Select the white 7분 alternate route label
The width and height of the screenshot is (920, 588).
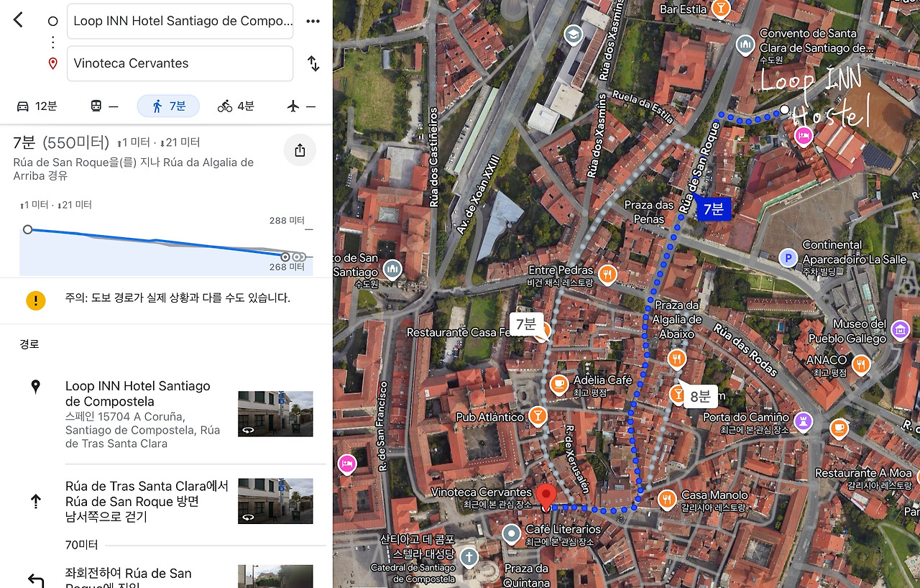(x=525, y=324)
